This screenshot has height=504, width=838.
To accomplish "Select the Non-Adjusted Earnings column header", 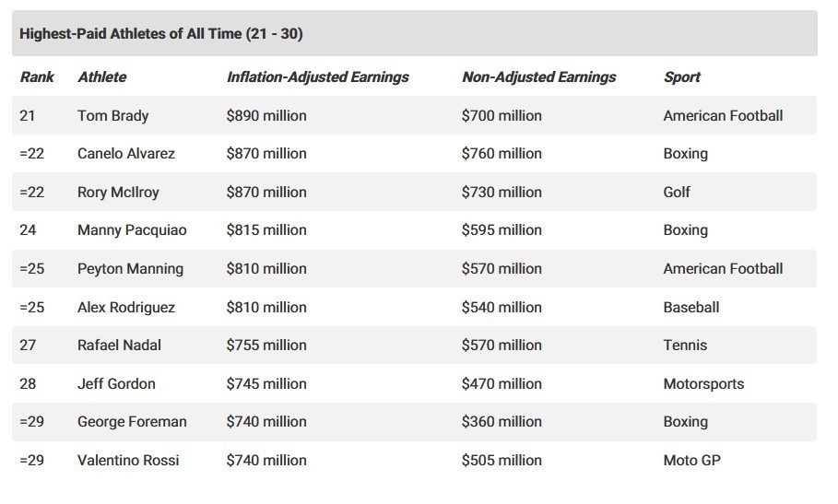I will click(538, 77).
